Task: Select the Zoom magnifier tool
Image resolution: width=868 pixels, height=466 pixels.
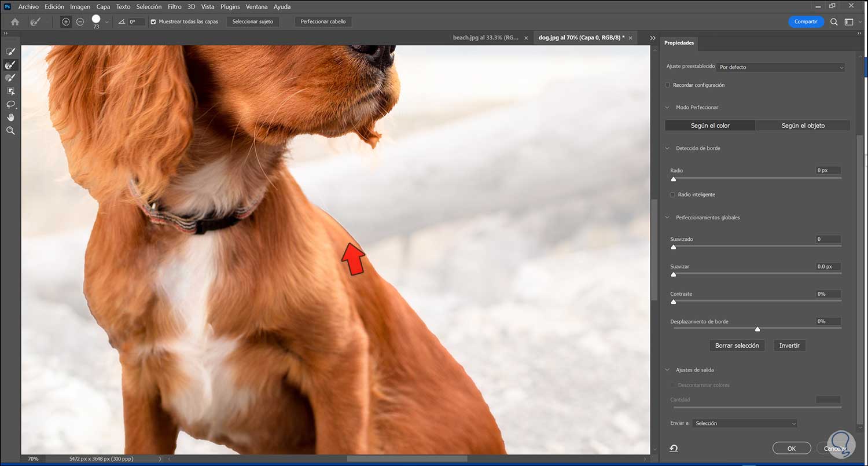Action: coord(10,131)
